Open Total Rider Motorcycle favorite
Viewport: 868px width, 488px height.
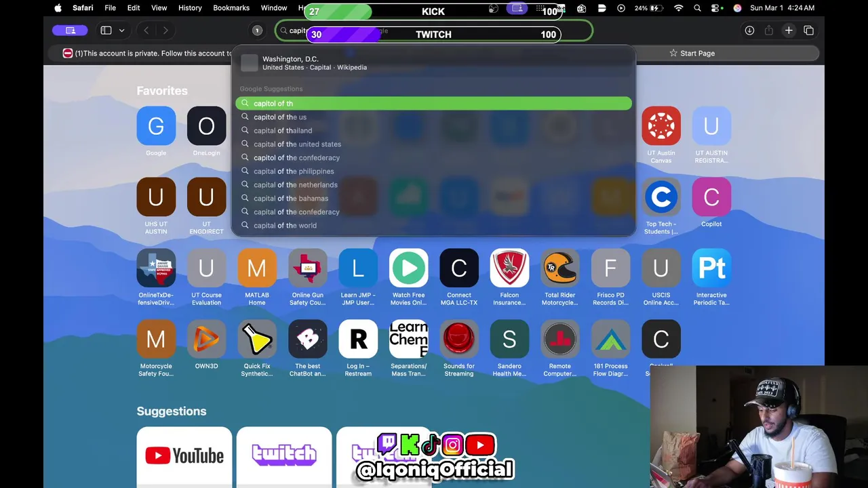click(x=560, y=268)
